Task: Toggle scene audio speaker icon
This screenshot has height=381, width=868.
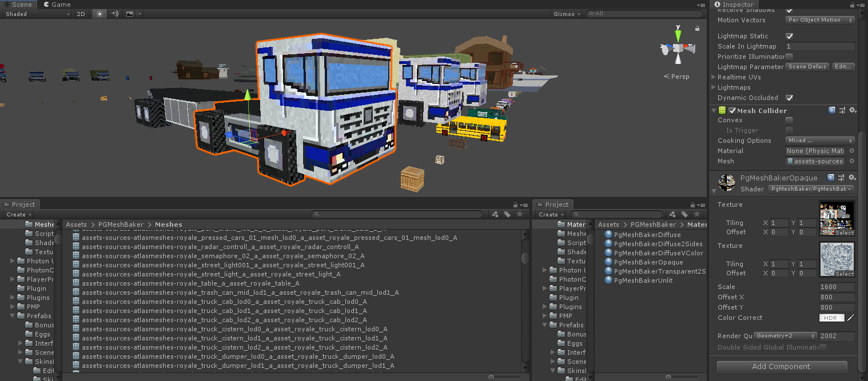Action: tap(115, 14)
